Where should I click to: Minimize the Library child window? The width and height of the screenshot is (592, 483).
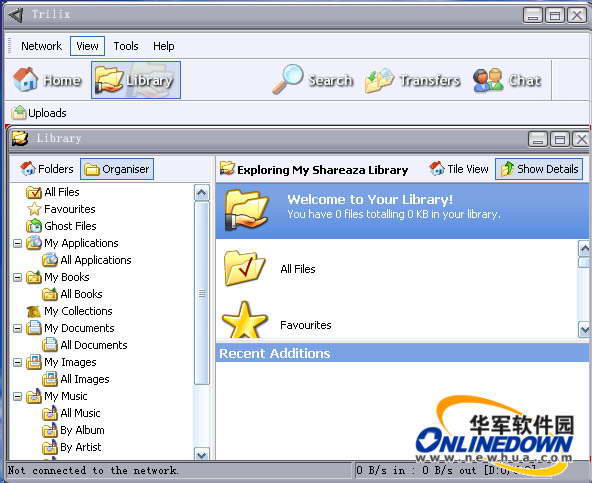tap(538, 139)
